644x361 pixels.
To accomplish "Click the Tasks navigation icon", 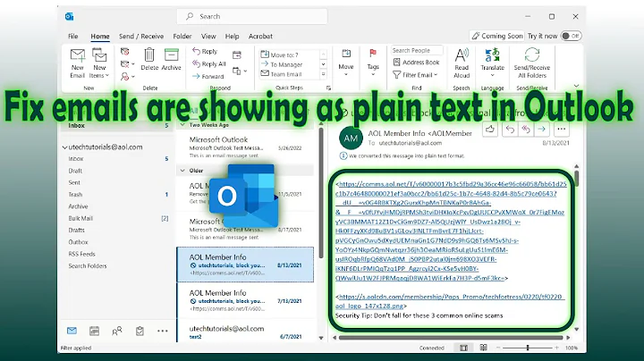I will click(x=140, y=331).
